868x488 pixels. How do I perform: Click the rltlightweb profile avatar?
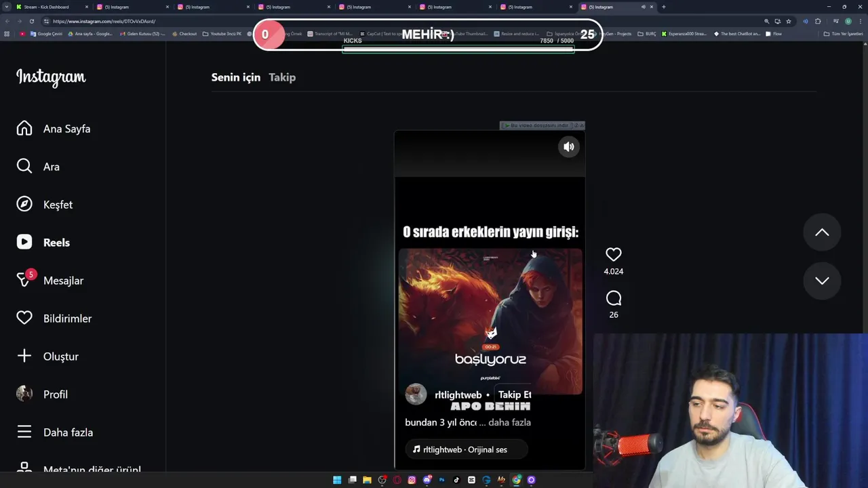point(416,394)
